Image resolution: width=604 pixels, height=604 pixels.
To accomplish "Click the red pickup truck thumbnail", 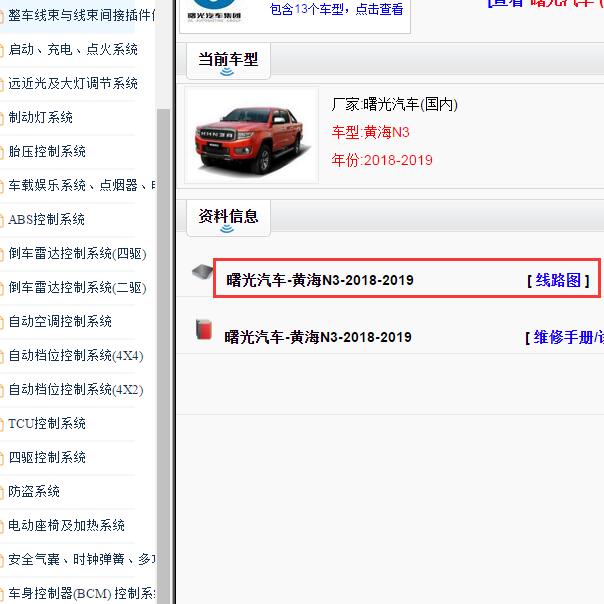I will tap(252, 135).
